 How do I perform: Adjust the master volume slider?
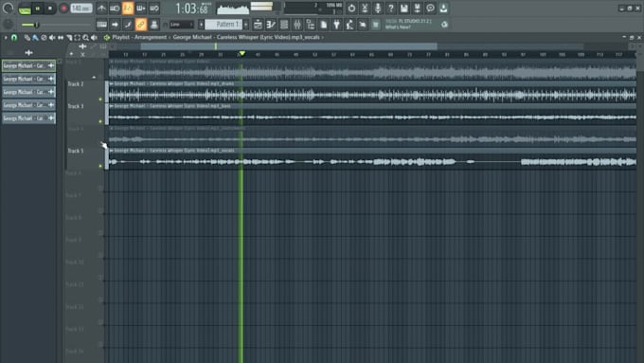[36, 25]
